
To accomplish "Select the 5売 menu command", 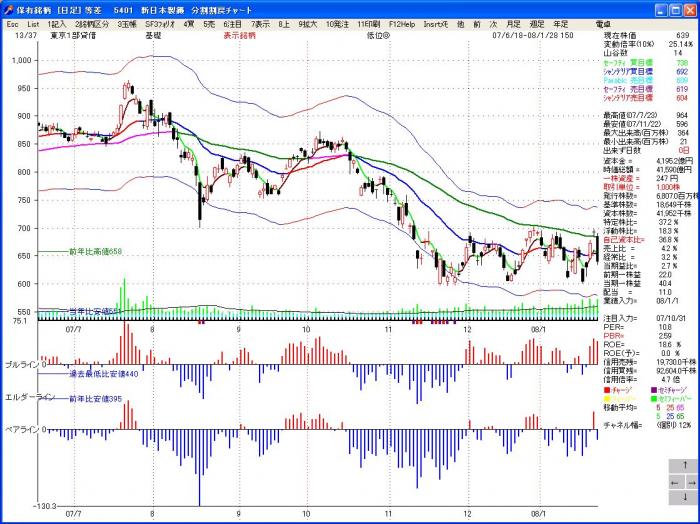I will pos(208,22).
